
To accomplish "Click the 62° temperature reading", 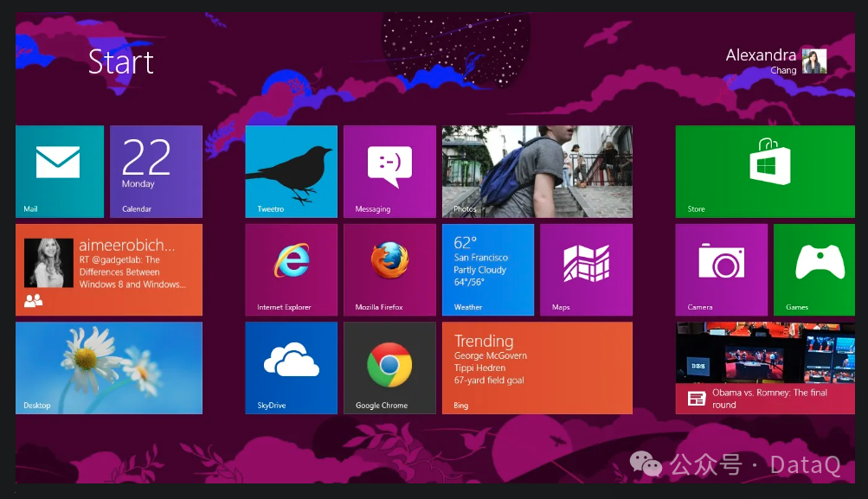I will tap(465, 243).
